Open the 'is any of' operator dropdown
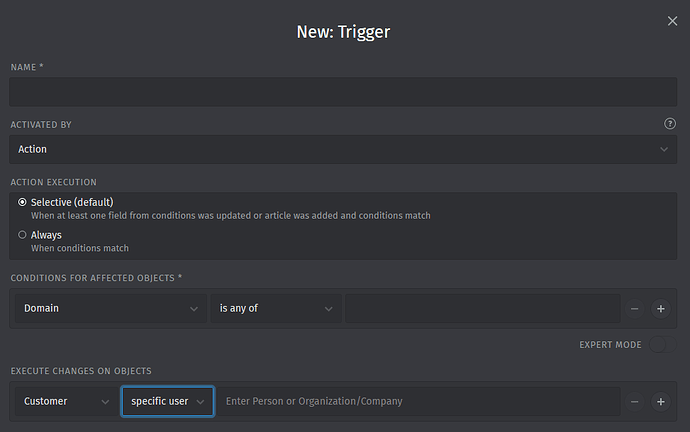The image size is (690, 432). tap(276, 308)
